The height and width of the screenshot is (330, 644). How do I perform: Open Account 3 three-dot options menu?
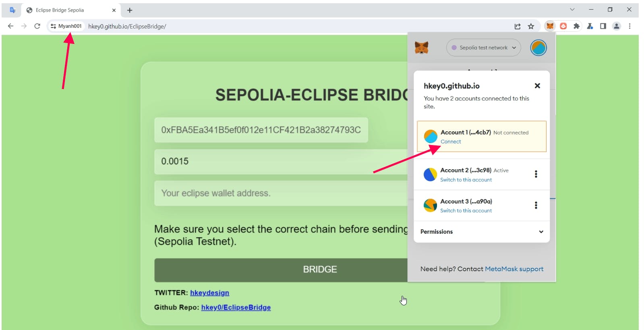(x=536, y=205)
